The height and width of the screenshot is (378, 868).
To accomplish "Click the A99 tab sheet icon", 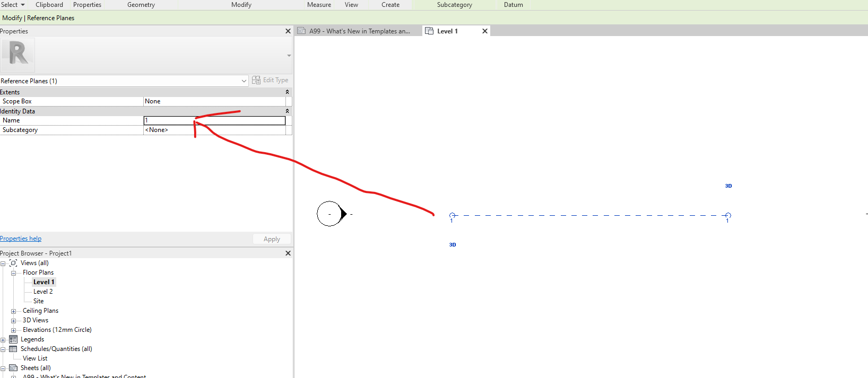I will click(x=301, y=31).
